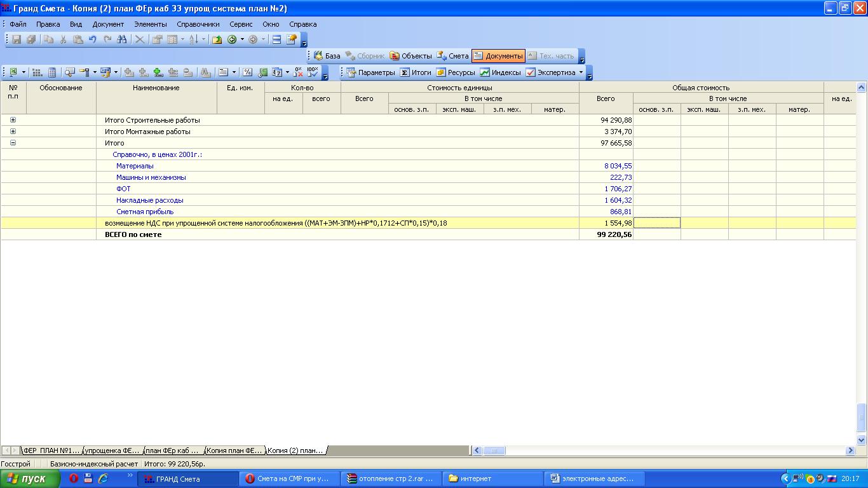Click the green plus add-position icon
The height and width of the screenshot is (488, 868).
158,72
